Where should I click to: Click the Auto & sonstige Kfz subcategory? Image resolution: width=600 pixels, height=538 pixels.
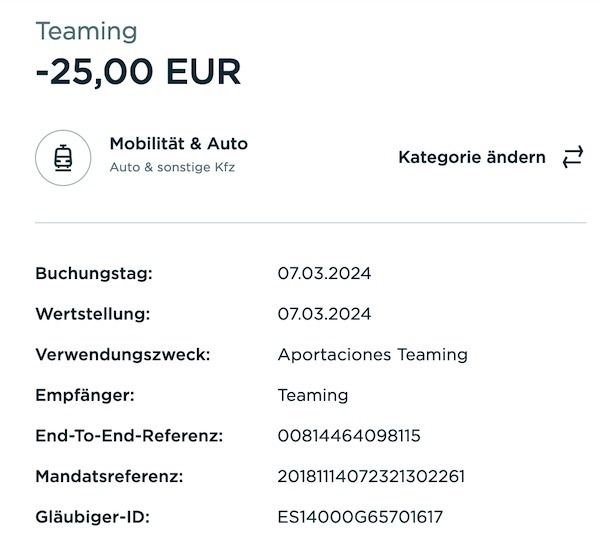pos(172,167)
